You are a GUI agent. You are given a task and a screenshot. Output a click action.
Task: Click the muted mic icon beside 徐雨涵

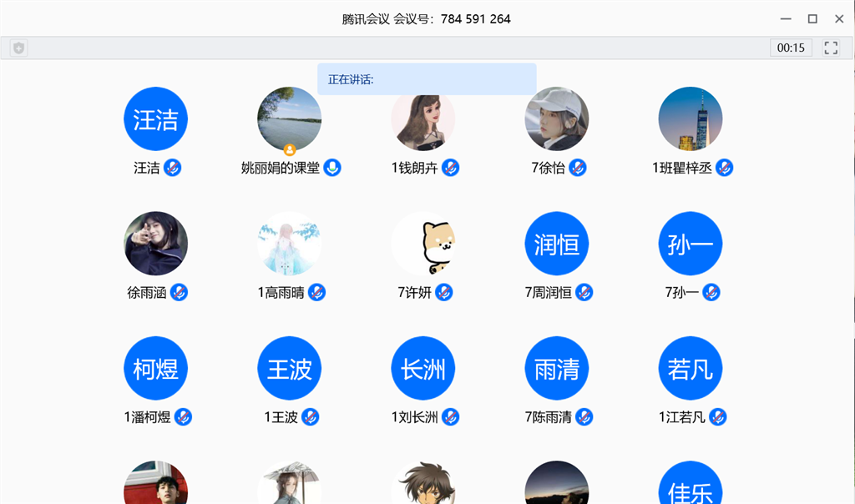click(179, 293)
